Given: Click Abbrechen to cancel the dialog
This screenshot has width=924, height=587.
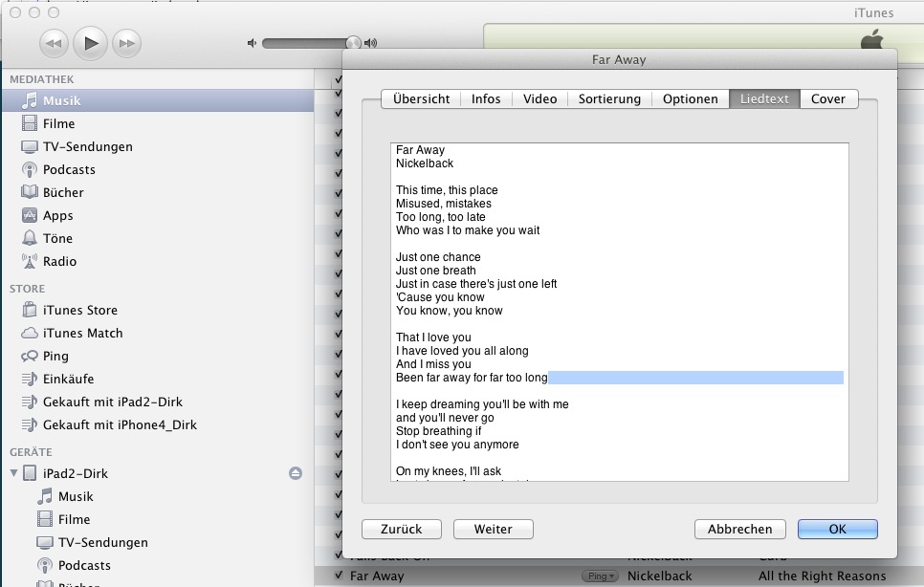Looking at the screenshot, I should pyautogui.click(x=739, y=530).
